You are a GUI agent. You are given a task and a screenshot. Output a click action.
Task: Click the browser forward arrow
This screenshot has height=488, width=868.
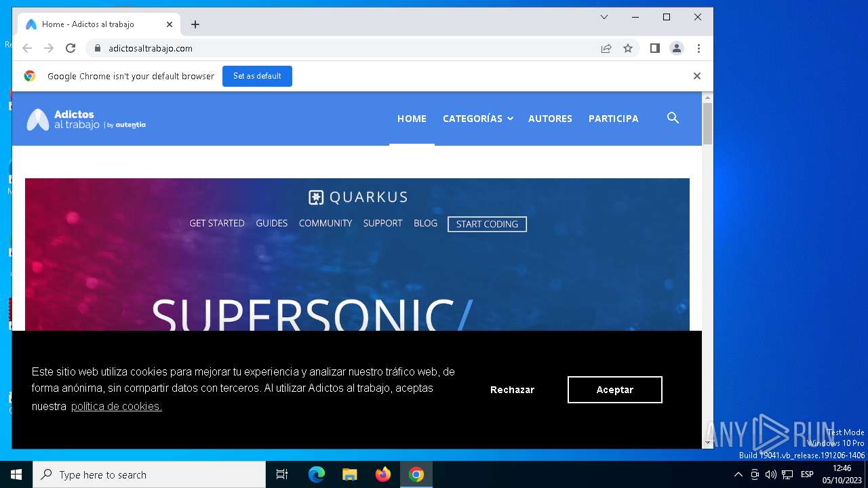(49, 48)
